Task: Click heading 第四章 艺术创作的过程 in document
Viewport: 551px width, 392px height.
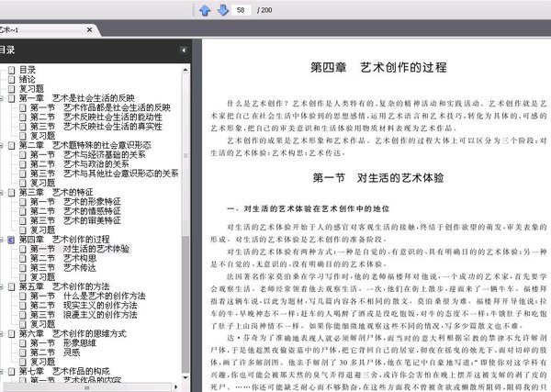Action: [x=378, y=67]
